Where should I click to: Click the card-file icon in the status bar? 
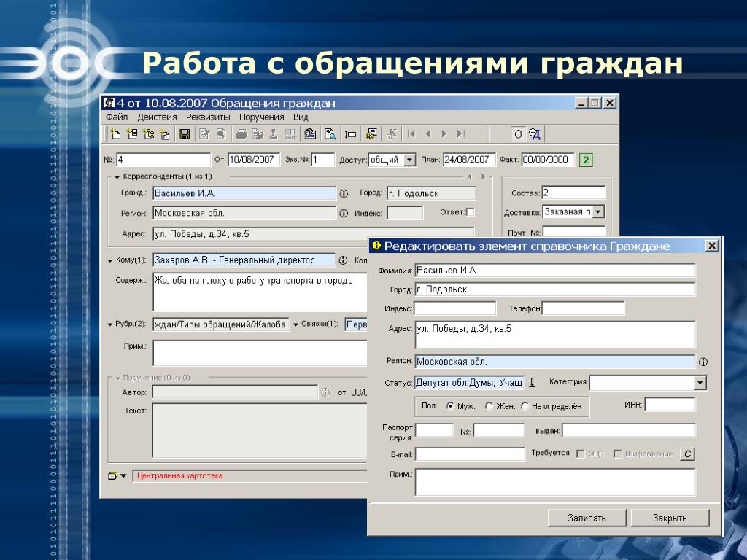tap(112, 475)
